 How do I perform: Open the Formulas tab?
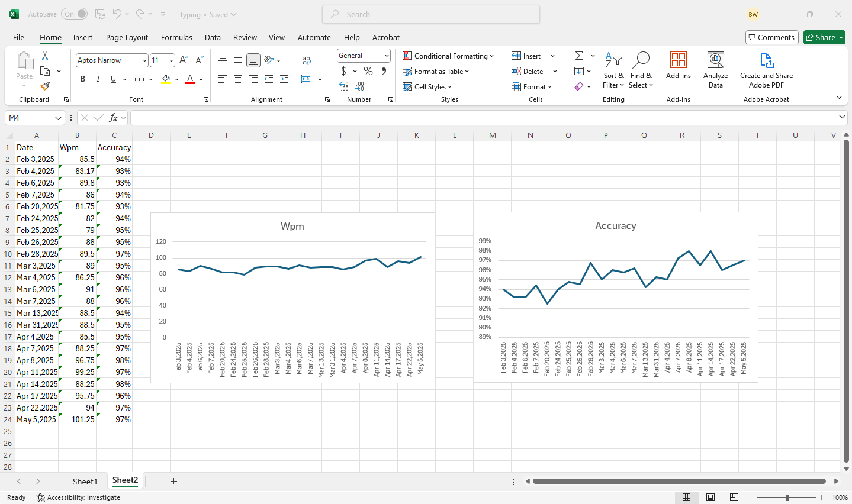176,37
